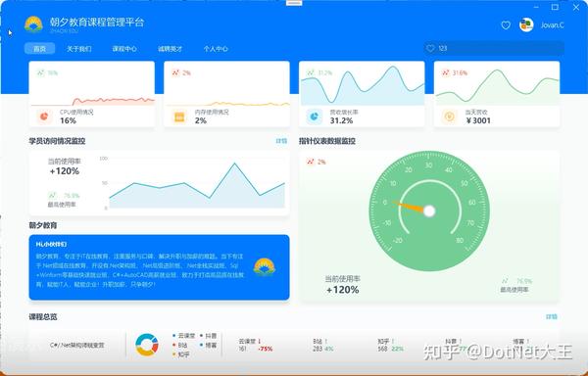The image size is (588, 376).
Task: Click the sun logo inside the blue 朝夕教育 card
Action: tap(264, 267)
